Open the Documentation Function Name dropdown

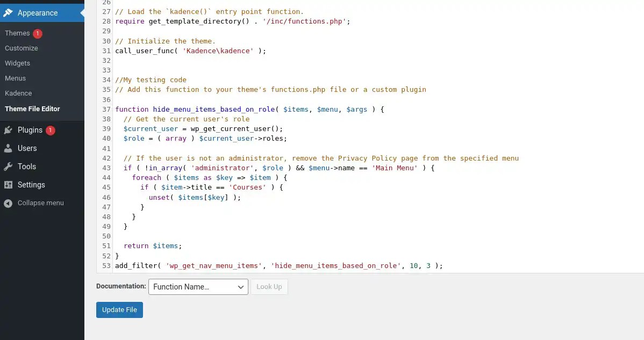[x=198, y=287]
